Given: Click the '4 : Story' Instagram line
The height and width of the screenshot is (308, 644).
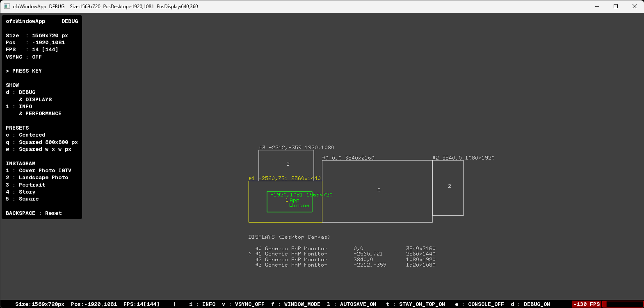Looking at the screenshot, I should point(21,192).
